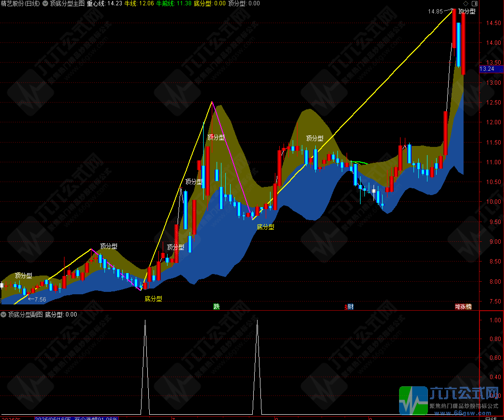Click the 14.85 high price annotation
This screenshot has height=420, width=504.
coord(435,11)
